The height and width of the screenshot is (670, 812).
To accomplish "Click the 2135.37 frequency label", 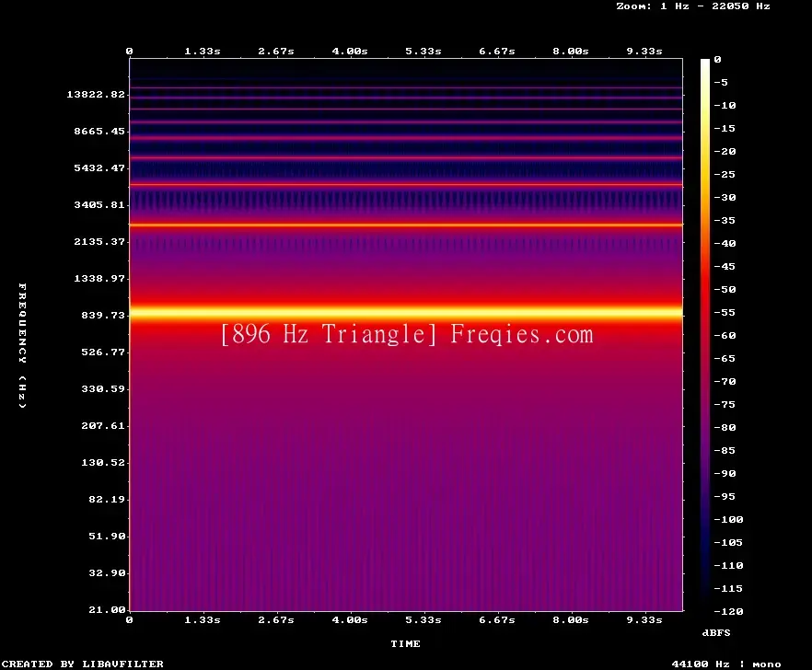I will coord(99,241).
